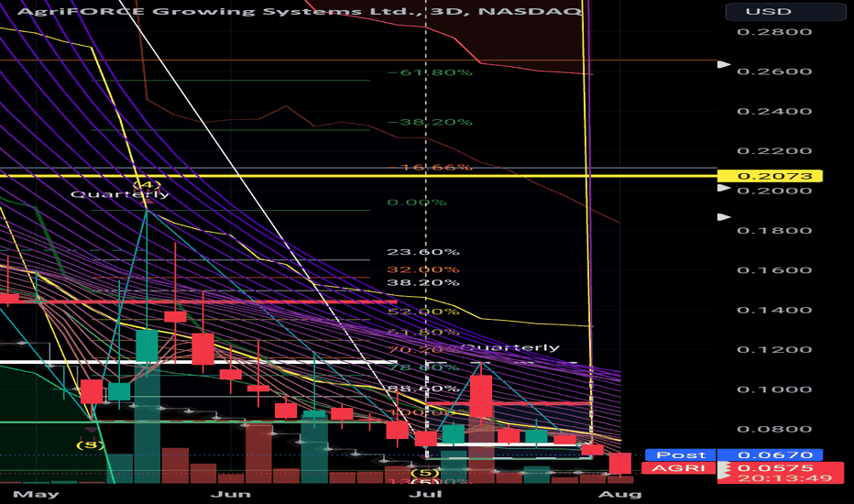The image size is (854, 504).
Task: Select the 0.2400 price axis label
Action: tap(774, 111)
